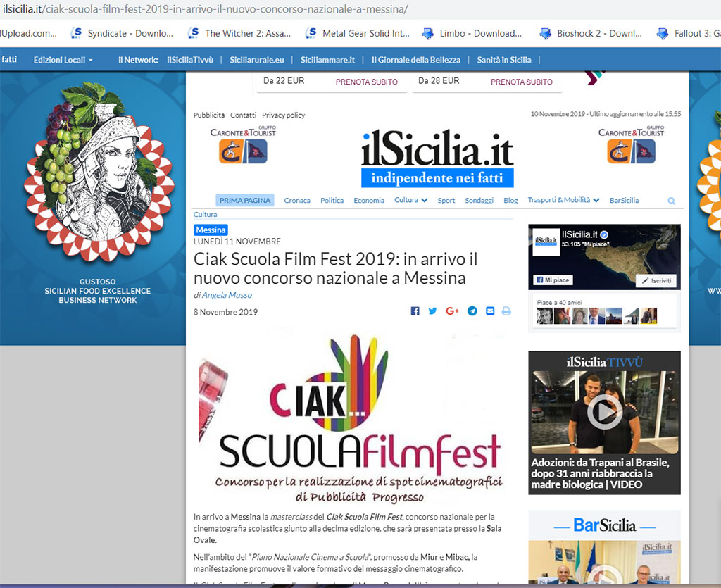Open Sanità in Sicilia link
This screenshot has height=588, width=721.
pyautogui.click(x=504, y=60)
